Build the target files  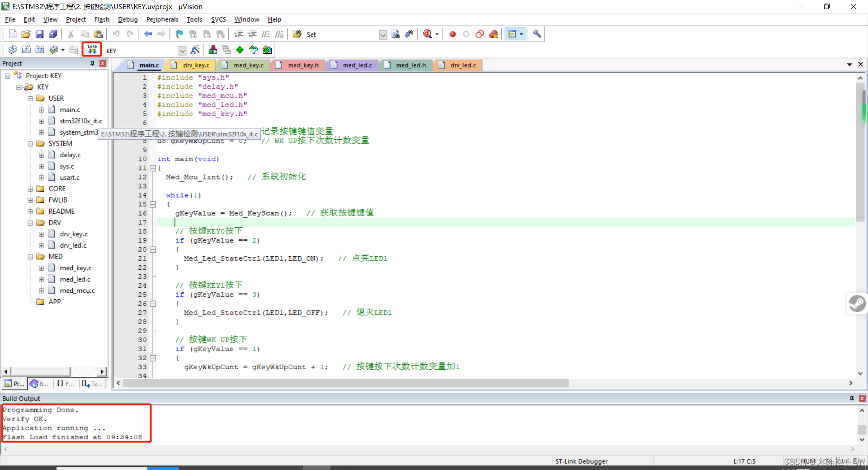[26, 50]
